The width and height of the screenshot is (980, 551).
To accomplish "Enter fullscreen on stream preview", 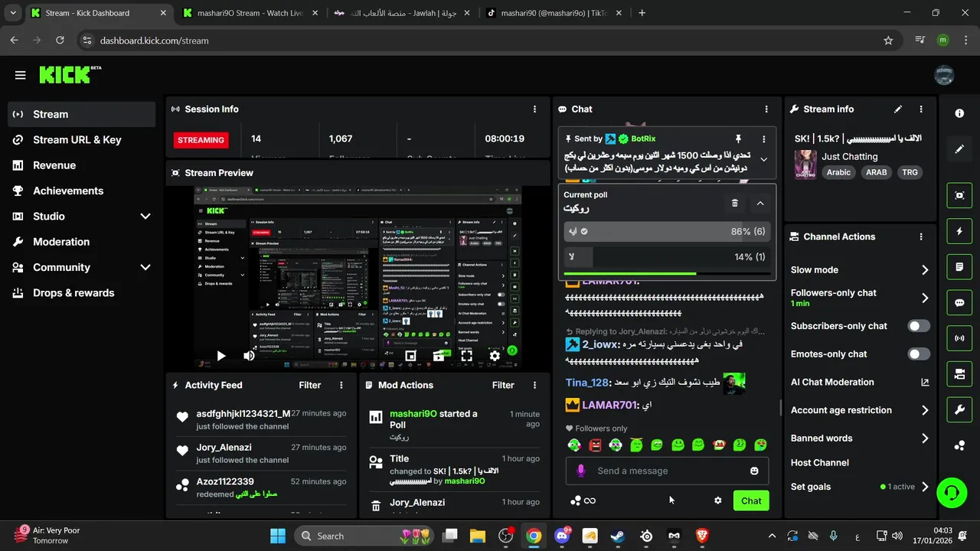I will pyautogui.click(x=466, y=356).
